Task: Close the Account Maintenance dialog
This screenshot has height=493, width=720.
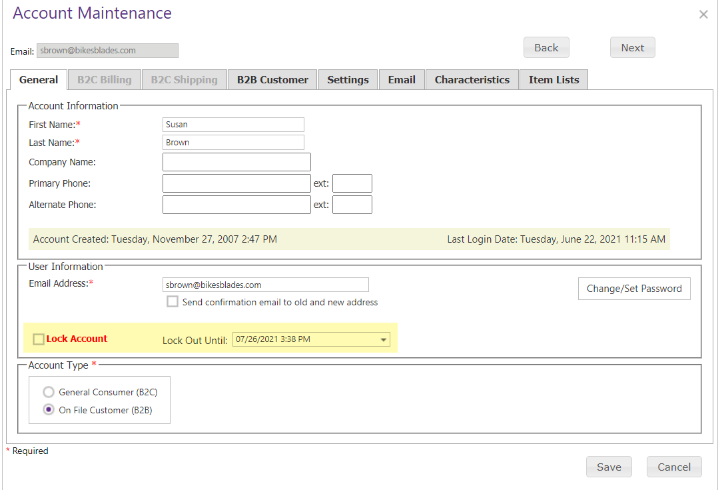Action: coord(703,15)
